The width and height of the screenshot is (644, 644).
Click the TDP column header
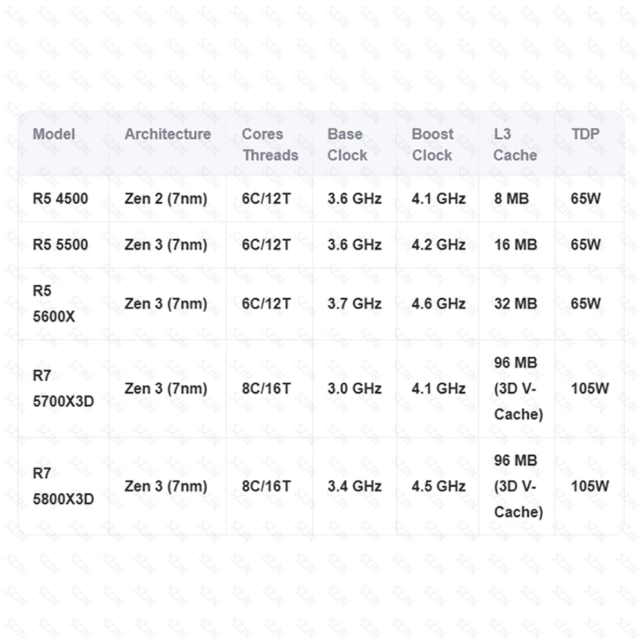pyautogui.click(x=585, y=134)
